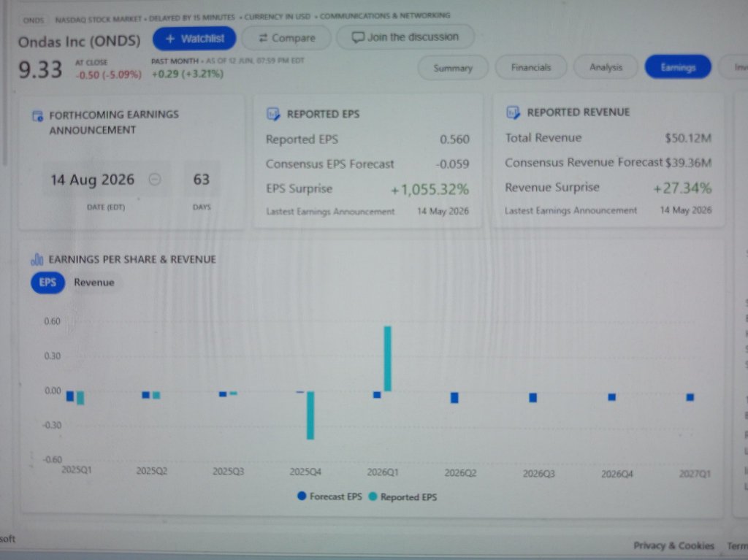Click the speech bubble icon in Join the discussion
Image resolution: width=748 pixels, height=560 pixels.
[358, 37]
